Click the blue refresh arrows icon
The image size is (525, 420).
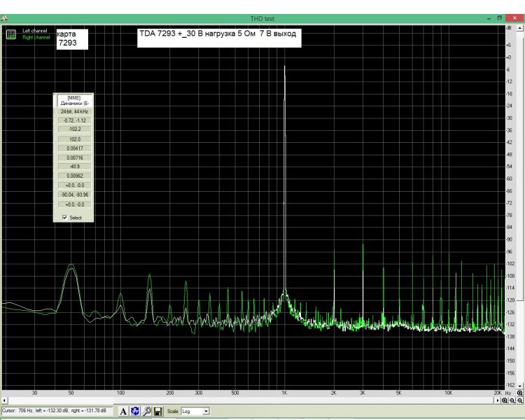134,411
